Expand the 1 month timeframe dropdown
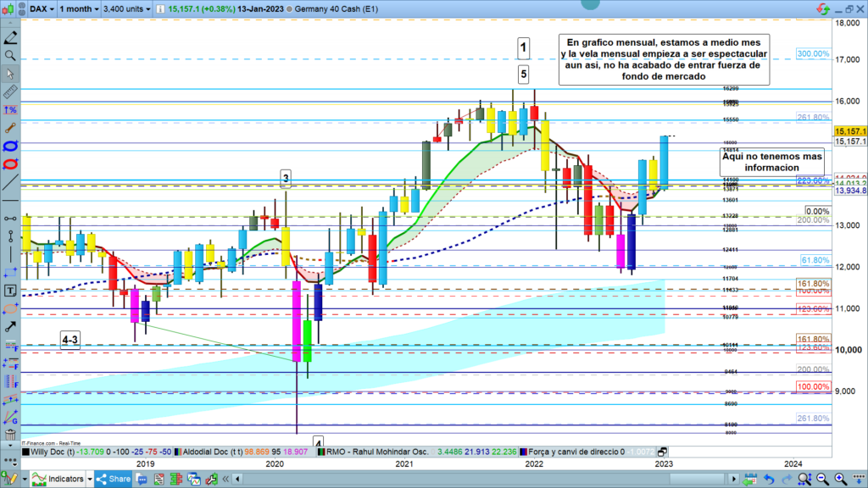 [x=81, y=8]
